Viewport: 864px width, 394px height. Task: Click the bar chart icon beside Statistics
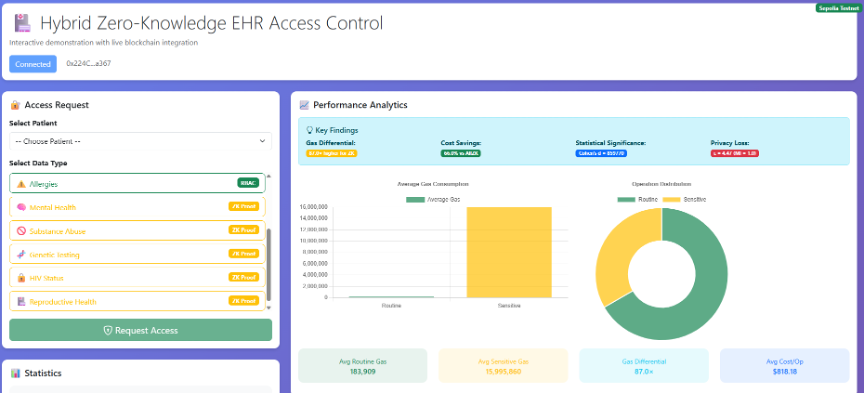pos(15,373)
